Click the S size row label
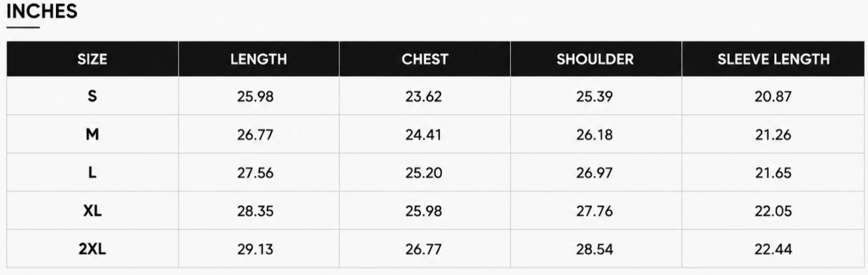This screenshot has width=868, height=275. (x=92, y=96)
